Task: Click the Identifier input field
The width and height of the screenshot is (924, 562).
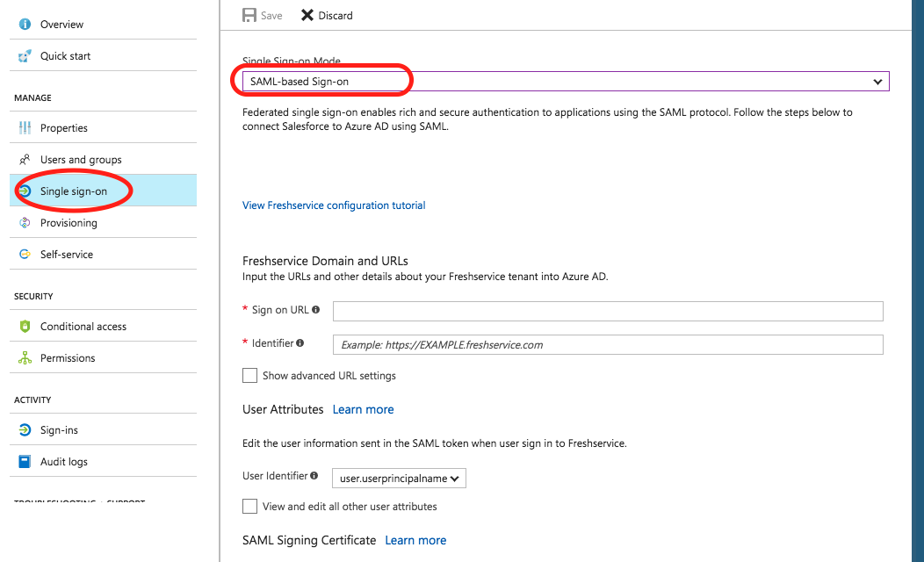Action: click(608, 344)
